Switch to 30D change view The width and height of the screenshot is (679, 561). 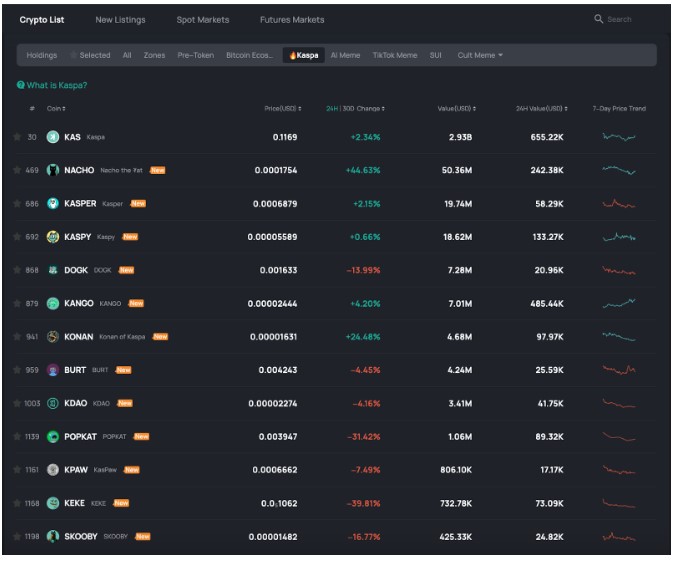(x=348, y=109)
